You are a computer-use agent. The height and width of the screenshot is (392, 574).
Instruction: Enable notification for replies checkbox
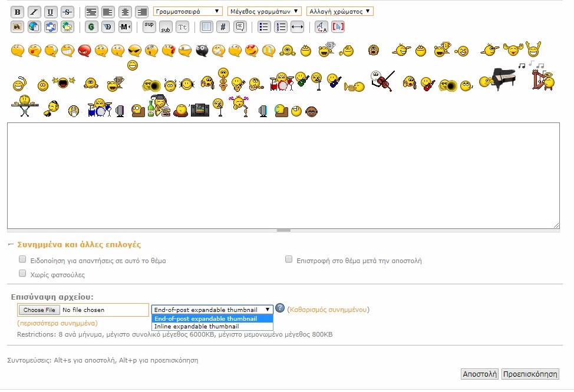[x=22, y=259]
